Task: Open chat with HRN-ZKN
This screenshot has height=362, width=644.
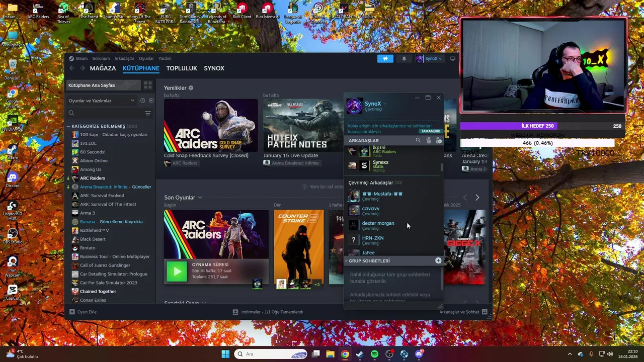Action: tap(393, 240)
